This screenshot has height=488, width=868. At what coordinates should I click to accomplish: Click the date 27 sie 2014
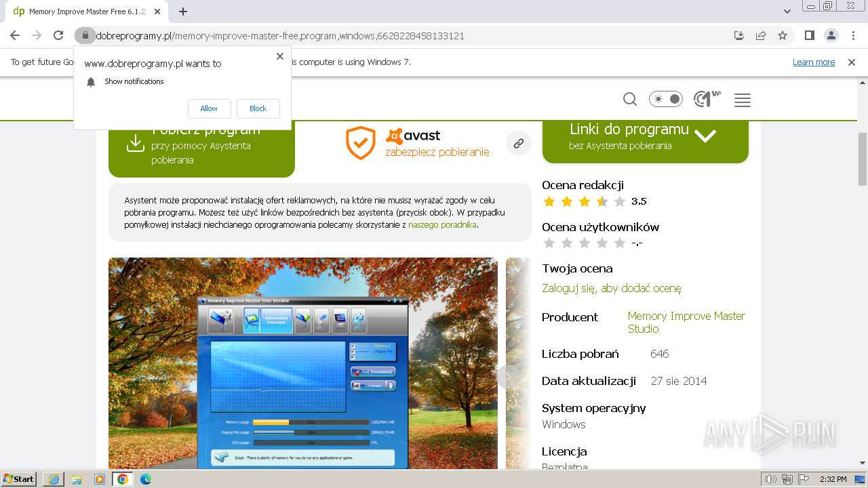coord(679,381)
